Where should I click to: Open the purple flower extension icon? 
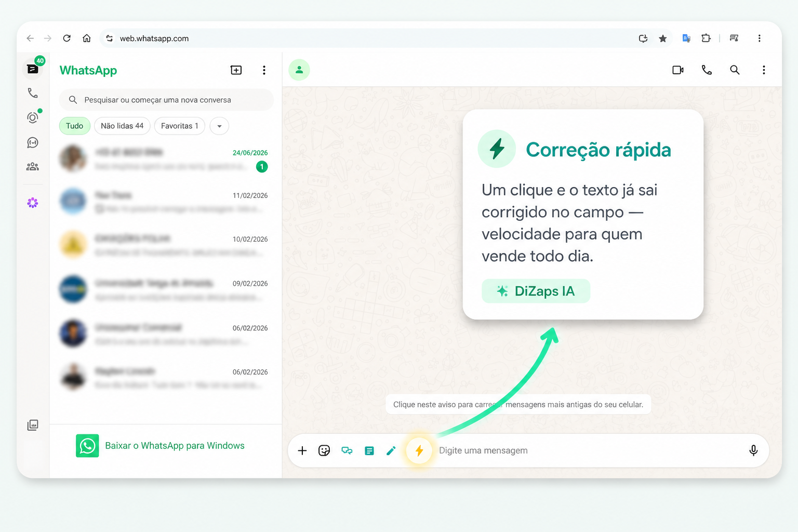pyautogui.click(x=33, y=203)
